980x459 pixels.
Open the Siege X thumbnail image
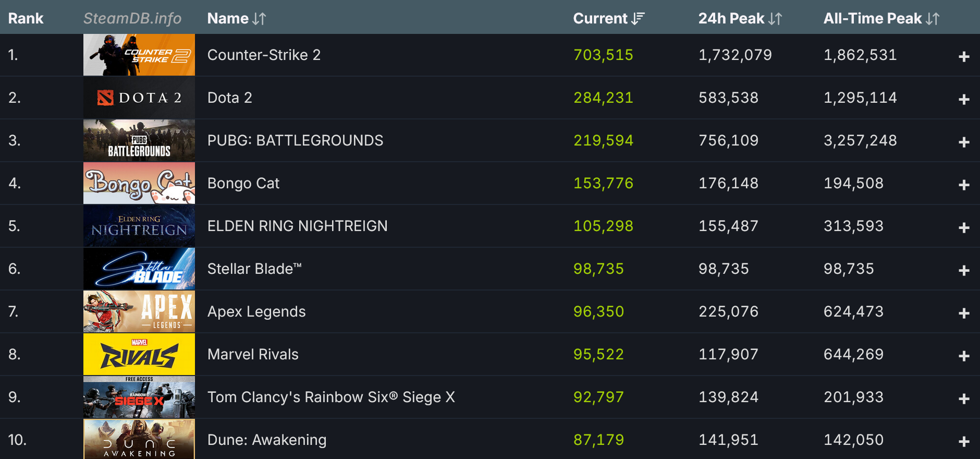(139, 397)
